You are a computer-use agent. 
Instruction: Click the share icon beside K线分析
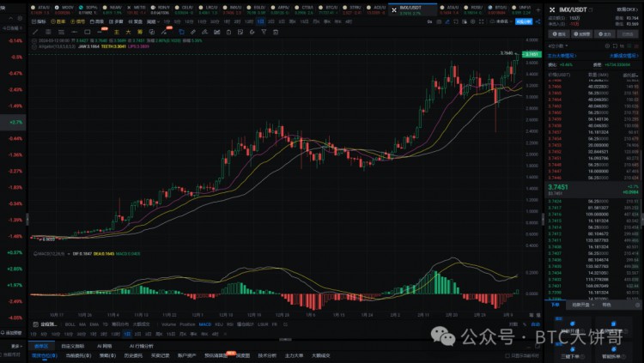tap(538, 21)
